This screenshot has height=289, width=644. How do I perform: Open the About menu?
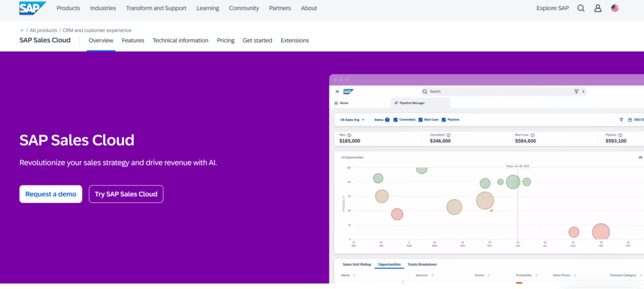pyautogui.click(x=309, y=8)
